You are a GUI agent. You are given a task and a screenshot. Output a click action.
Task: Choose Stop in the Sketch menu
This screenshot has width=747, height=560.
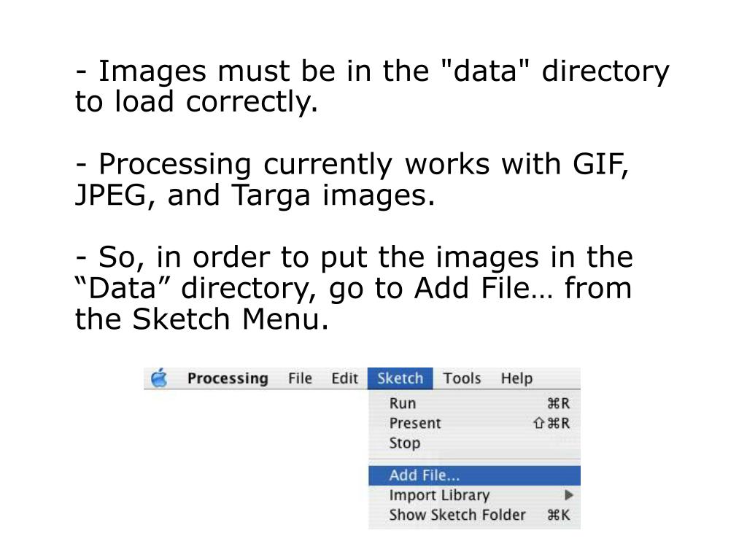[x=474, y=443]
